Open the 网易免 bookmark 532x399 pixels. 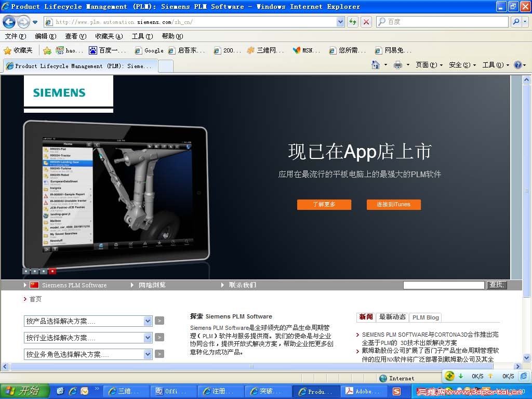pos(393,50)
